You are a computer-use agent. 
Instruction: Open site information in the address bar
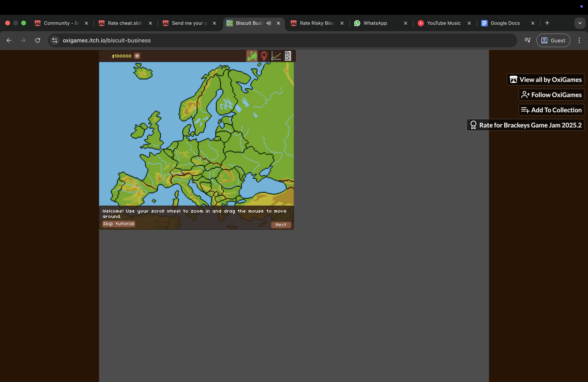55,40
